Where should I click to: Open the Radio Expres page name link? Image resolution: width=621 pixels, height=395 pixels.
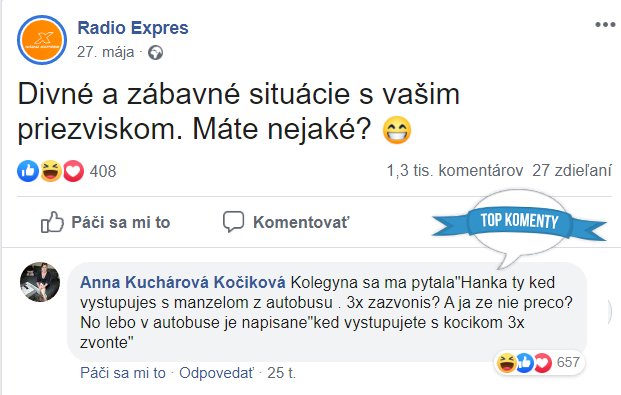[x=133, y=28]
